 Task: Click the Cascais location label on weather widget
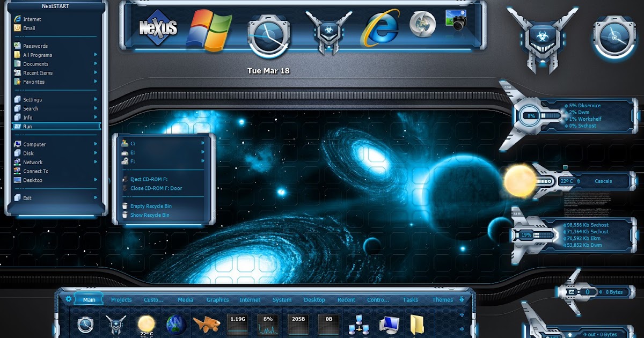click(603, 181)
